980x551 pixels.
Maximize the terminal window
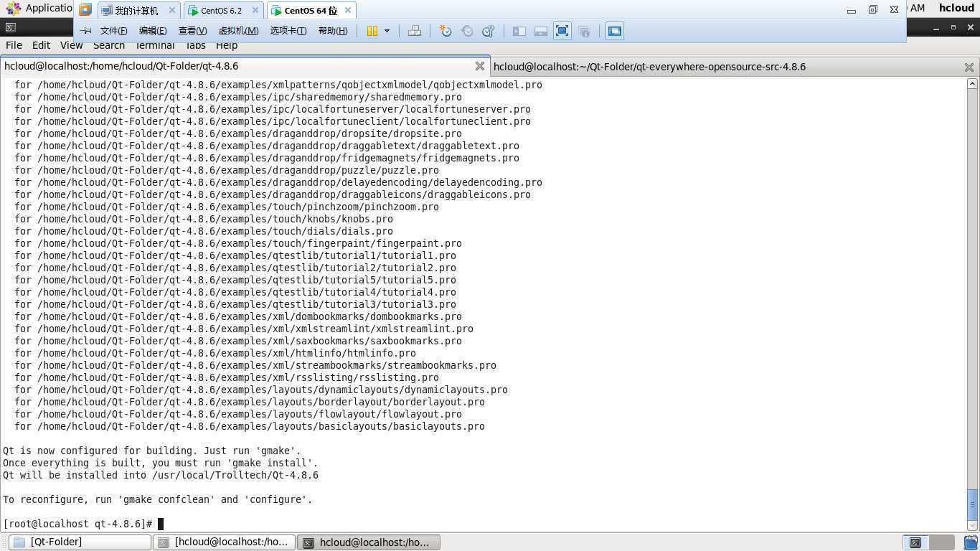(x=953, y=27)
